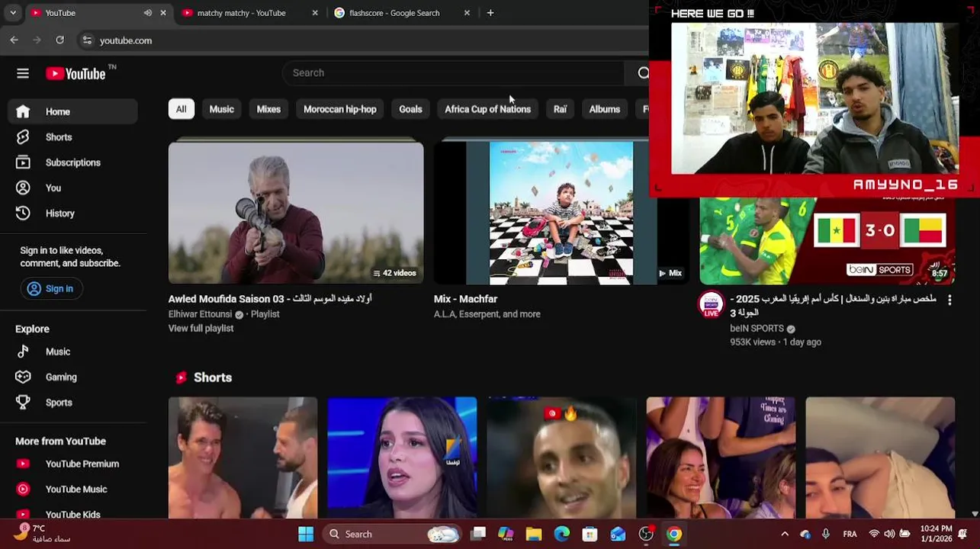Select the Goals filter chip
The image size is (980, 549).
pos(410,109)
